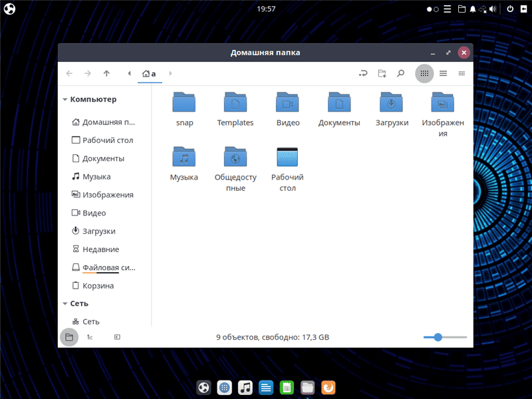Switch to list view
This screenshot has height=399, width=532.
pyautogui.click(x=443, y=73)
